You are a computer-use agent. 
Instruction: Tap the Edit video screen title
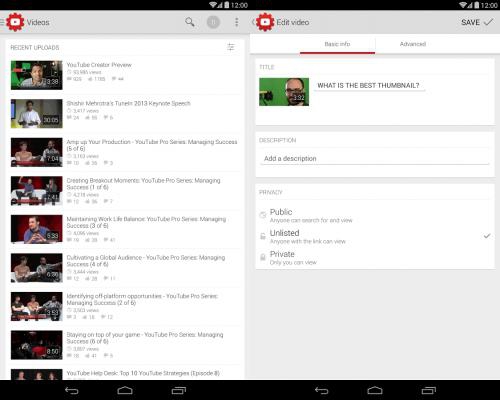[x=293, y=22]
